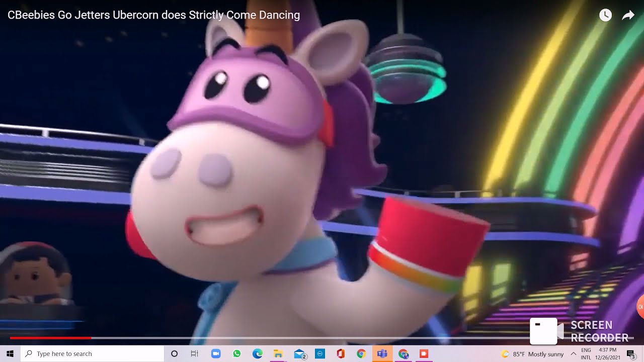Expand the hidden system tray icons
The height and width of the screenshot is (362, 644).
(573, 354)
